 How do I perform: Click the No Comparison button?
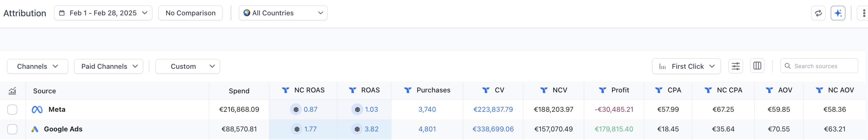coord(190,13)
